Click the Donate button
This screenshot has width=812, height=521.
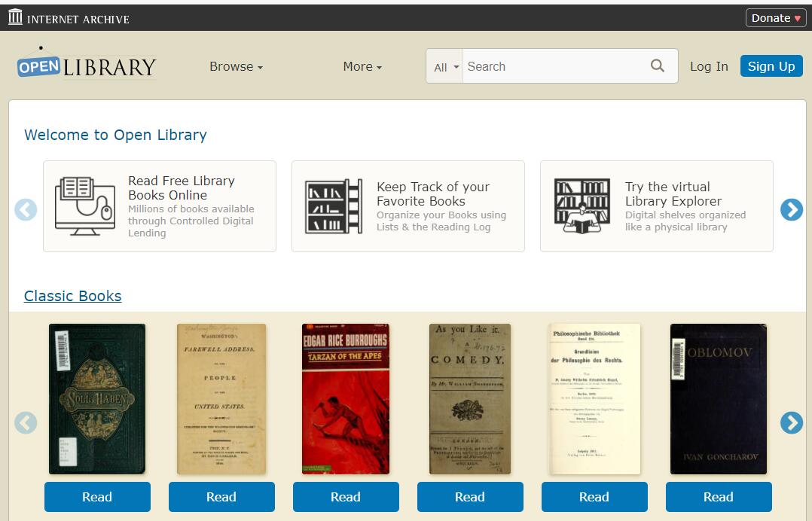click(776, 18)
